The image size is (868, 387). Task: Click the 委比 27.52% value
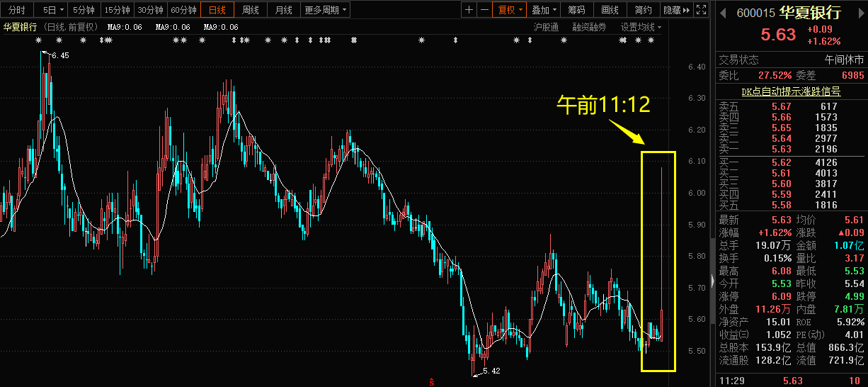click(775, 75)
